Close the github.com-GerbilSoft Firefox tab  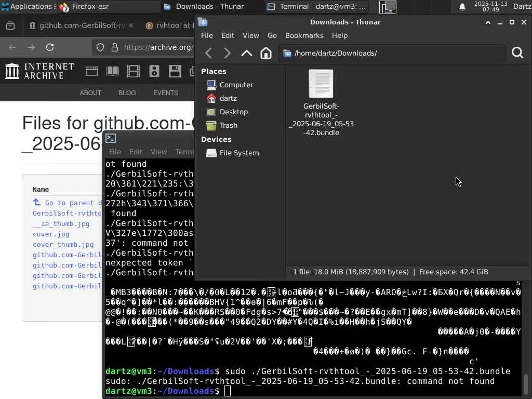[x=130, y=26]
